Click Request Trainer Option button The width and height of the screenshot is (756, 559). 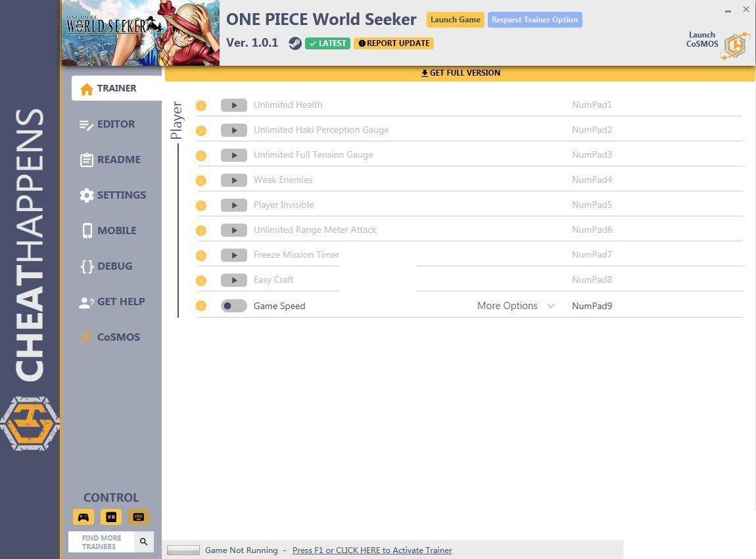coord(534,20)
